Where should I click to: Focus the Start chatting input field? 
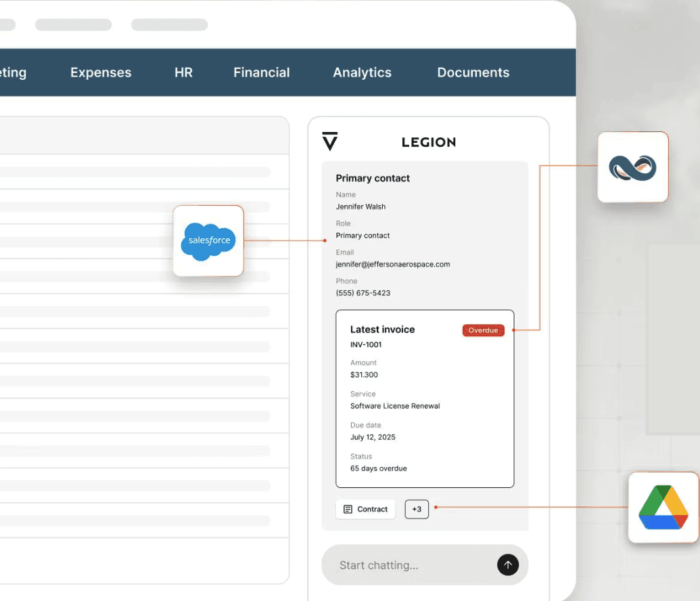coord(425,565)
